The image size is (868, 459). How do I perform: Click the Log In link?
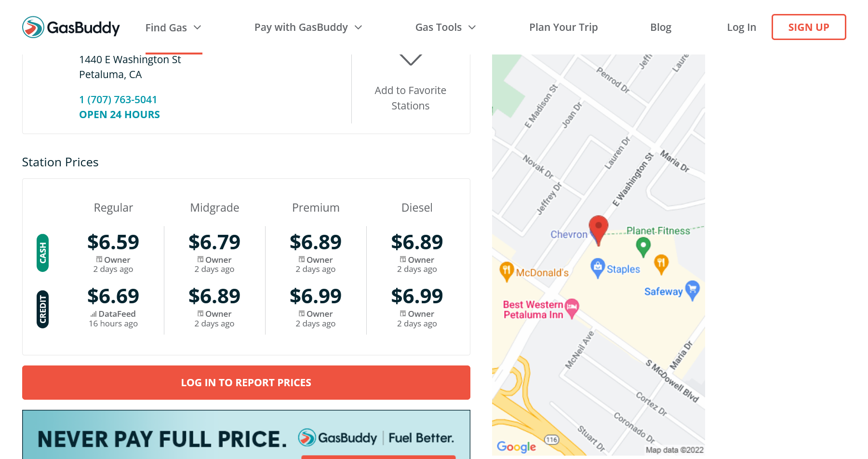click(741, 27)
